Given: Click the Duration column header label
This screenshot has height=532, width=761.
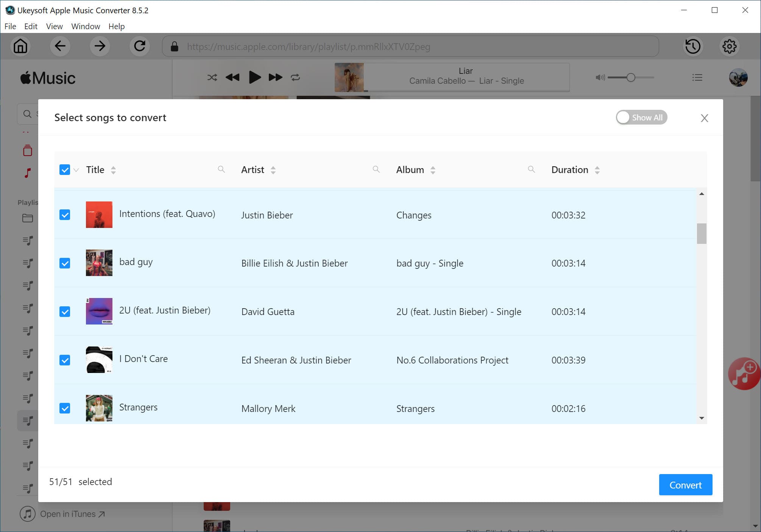Looking at the screenshot, I should pyautogui.click(x=569, y=170).
